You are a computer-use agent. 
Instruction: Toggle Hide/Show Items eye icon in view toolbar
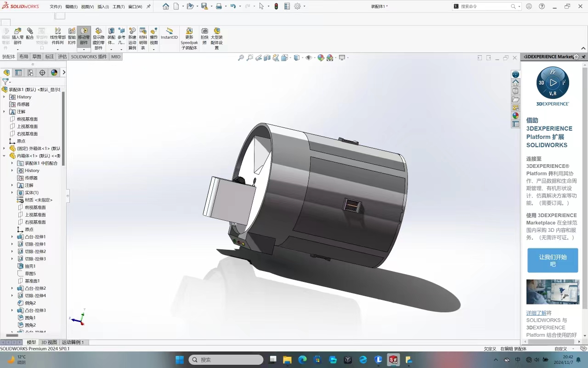point(308,57)
